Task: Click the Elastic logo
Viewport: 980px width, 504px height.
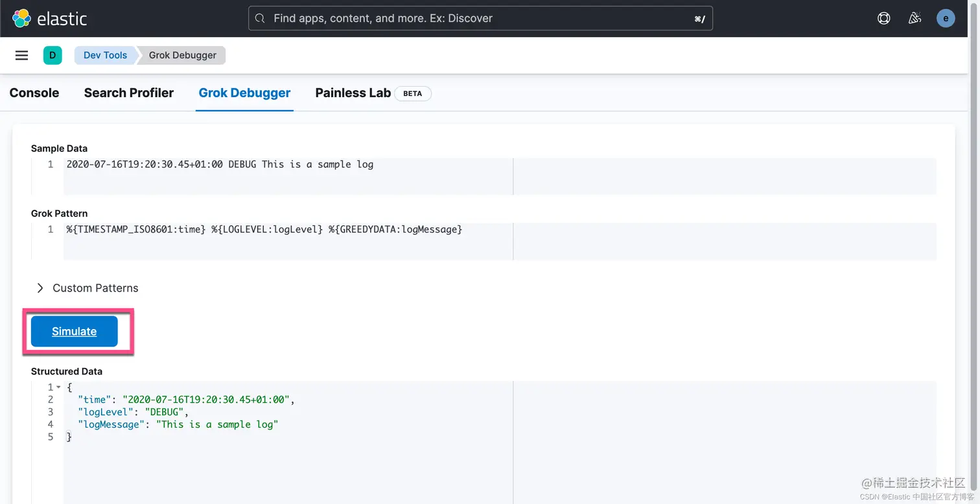Action: (x=49, y=18)
